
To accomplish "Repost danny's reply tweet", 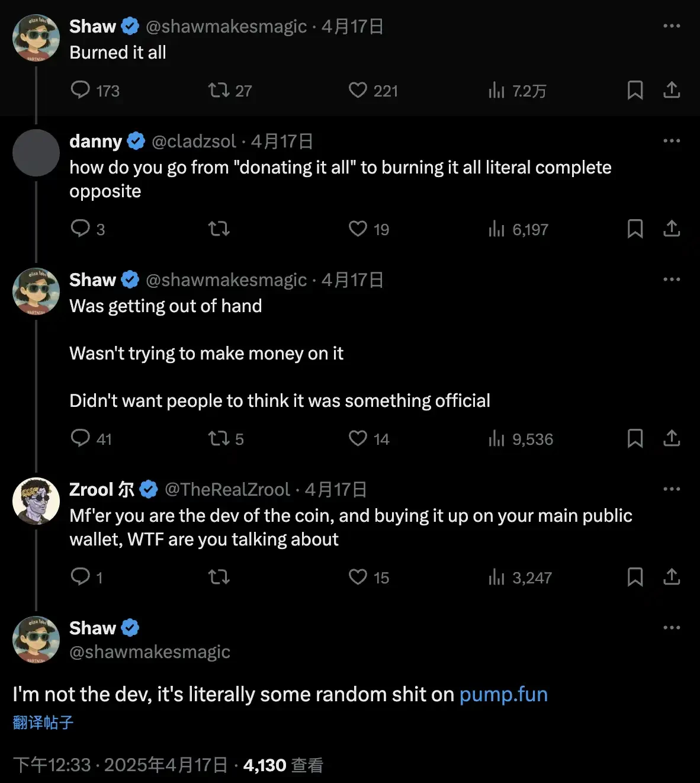I will [219, 229].
